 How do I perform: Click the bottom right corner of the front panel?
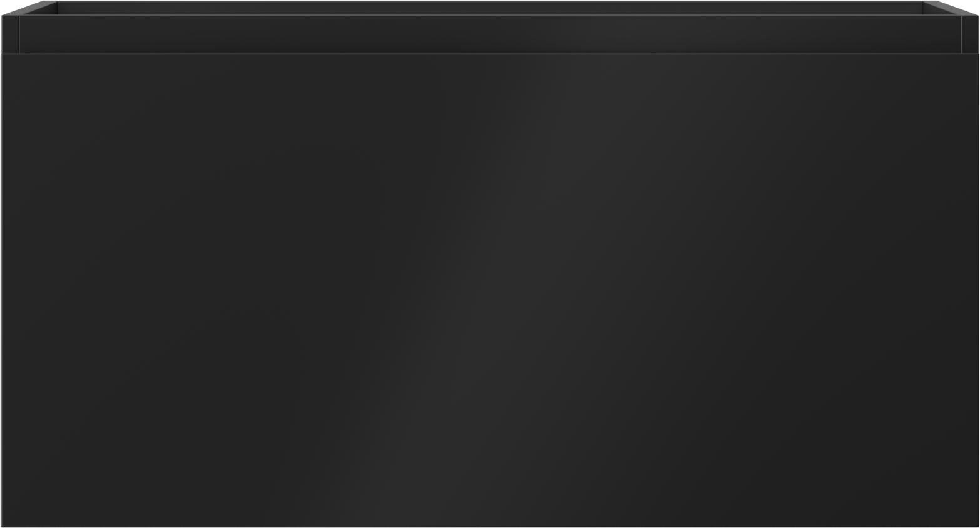point(977,525)
